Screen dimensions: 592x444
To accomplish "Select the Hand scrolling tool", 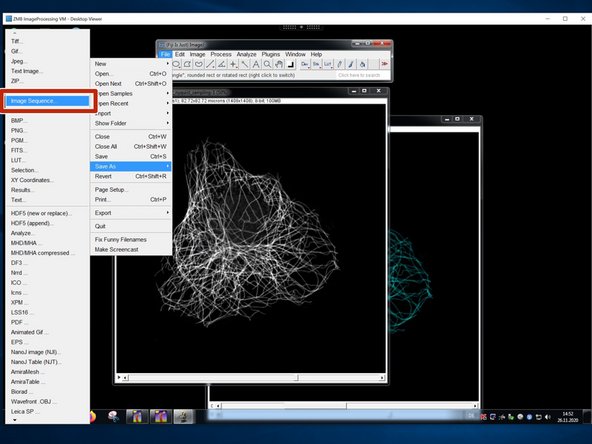I will pos(279,65).
